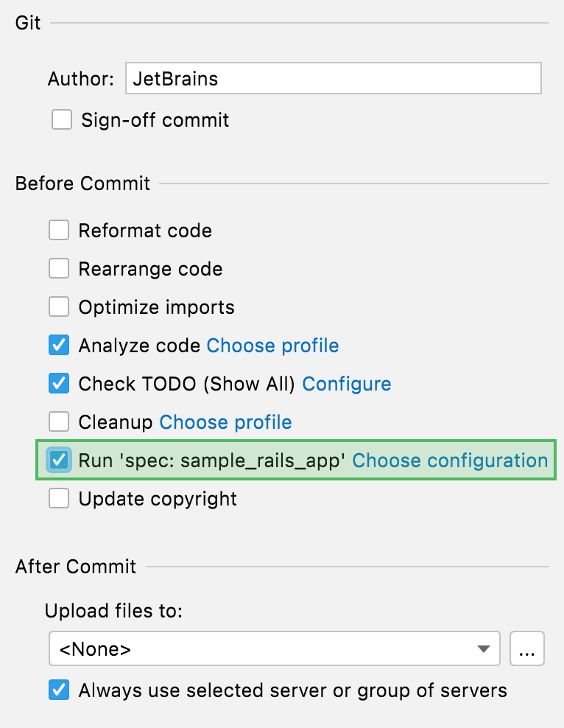Enable the Reformat code checkbox
Viewport: 564px width, 728px height.
click(59, 230)
